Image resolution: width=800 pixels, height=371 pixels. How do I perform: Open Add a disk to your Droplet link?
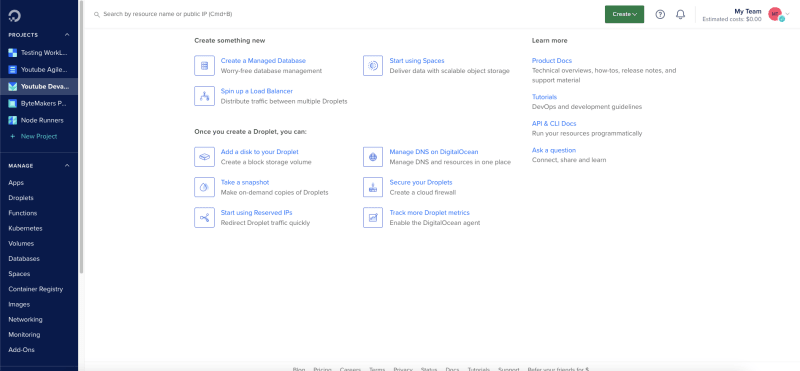click(x=260, y=152)
